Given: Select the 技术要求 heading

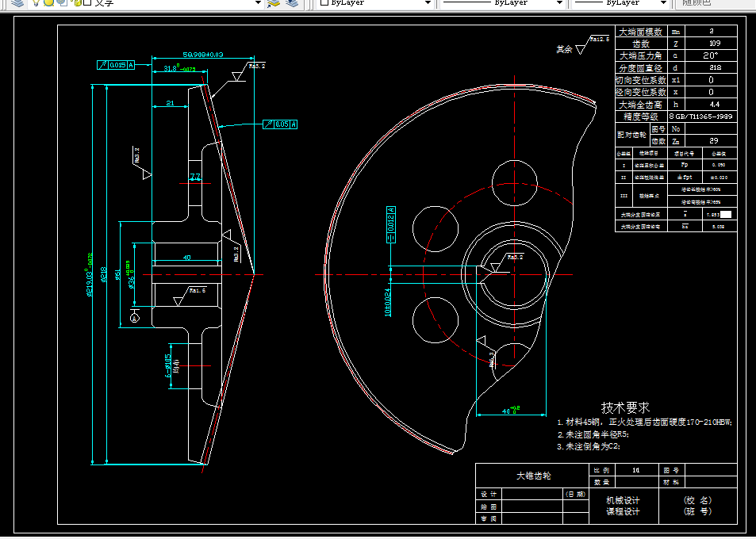Looking at the screenshot, I should click(625, 408).
